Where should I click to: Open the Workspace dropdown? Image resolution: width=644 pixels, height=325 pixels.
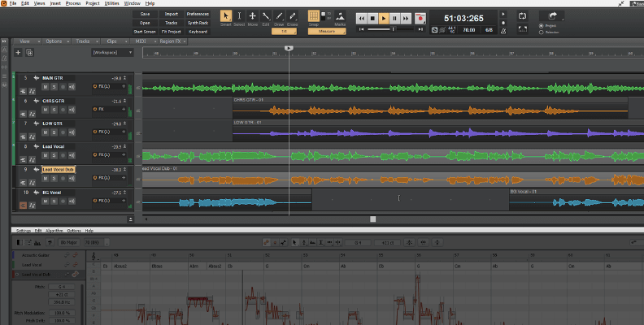coord(114,53)
